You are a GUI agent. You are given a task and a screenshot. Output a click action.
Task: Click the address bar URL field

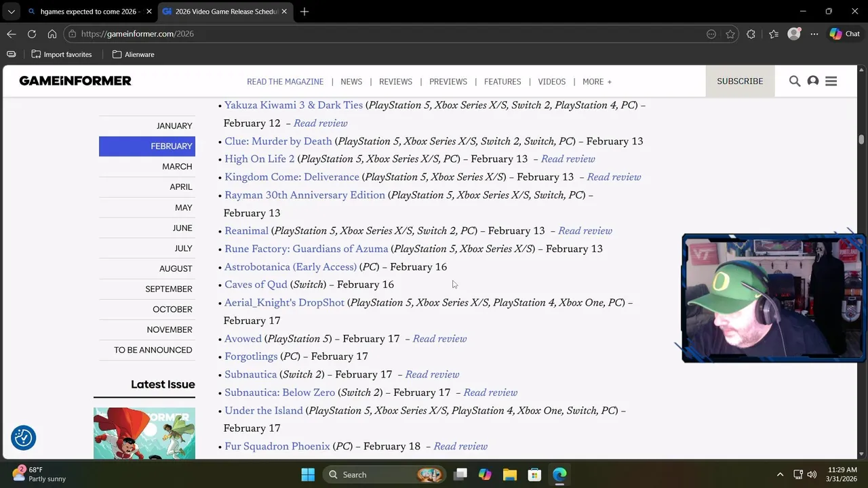click(387, 34)
